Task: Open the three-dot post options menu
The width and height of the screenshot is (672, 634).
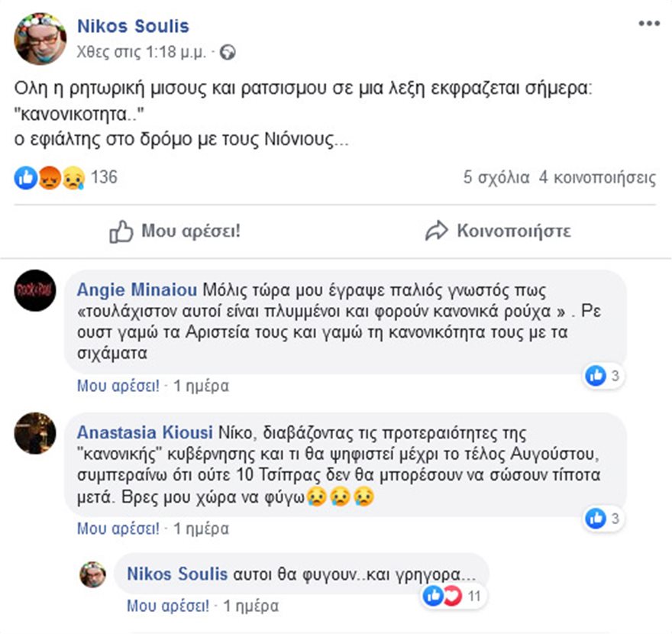Action: pyautogui.click(x=648, y=24)
